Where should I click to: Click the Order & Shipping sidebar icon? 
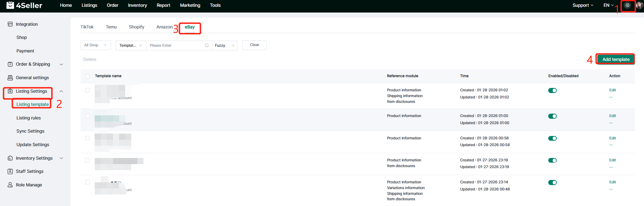click(x=10, y=64)
